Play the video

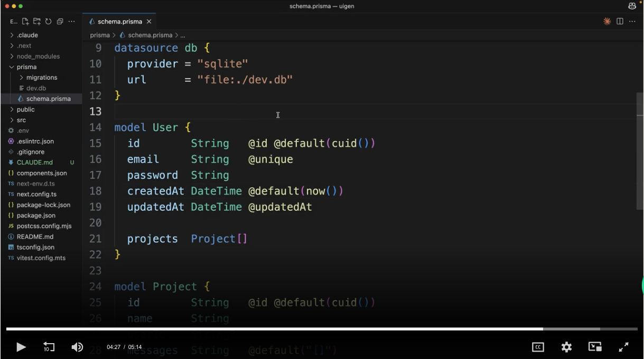click(x=21, y=347)
